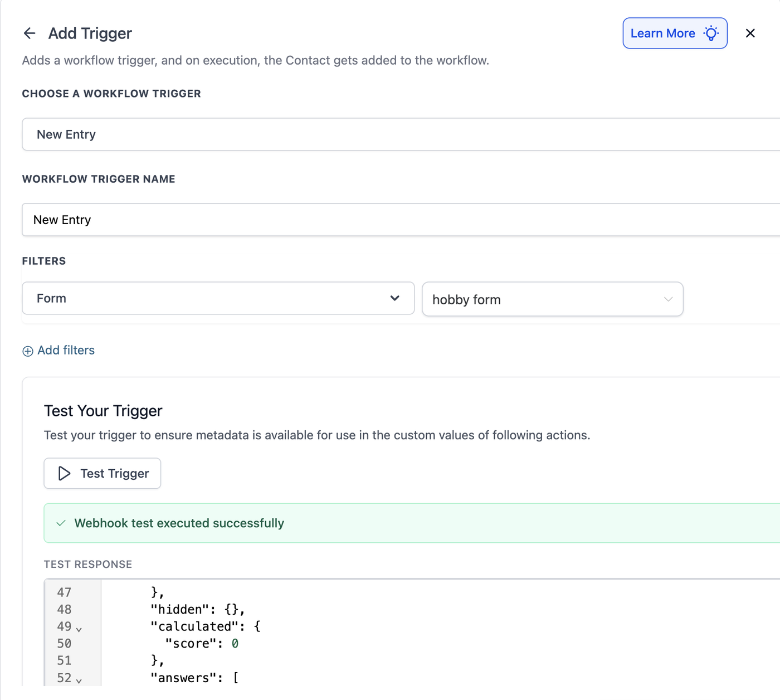Click line number 47 in test response

[64, 592]
